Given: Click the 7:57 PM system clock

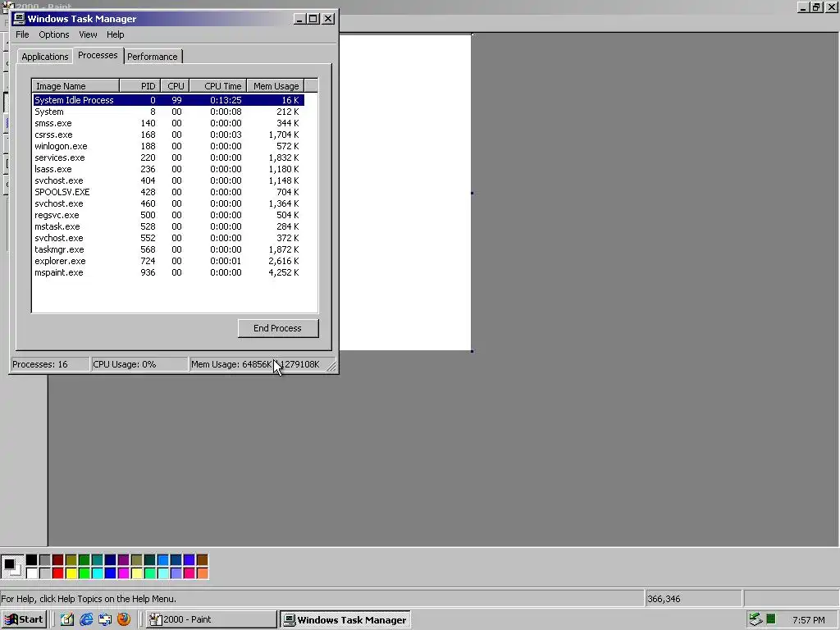Looking at the screenshot, I should coord(808,620).
